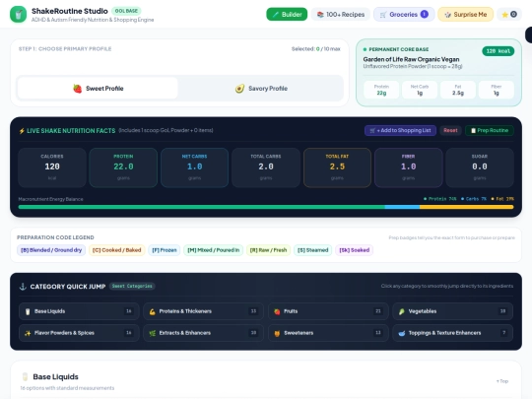Click the Total Carbs 2.0 card
This screenshot has height=399, width=532.
(x=266, y=167)
